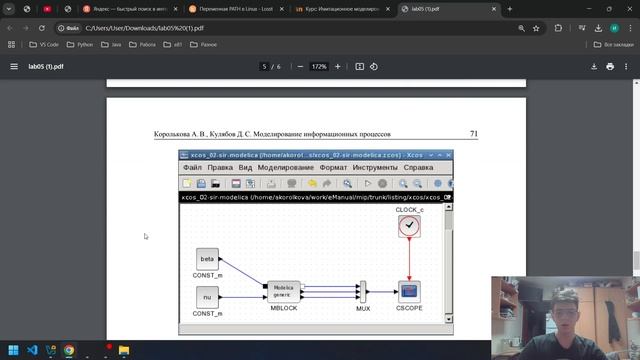Close the lab05 (1).pdf tab
The height and width of the screenshot is (360, 640).
(494, 9)
